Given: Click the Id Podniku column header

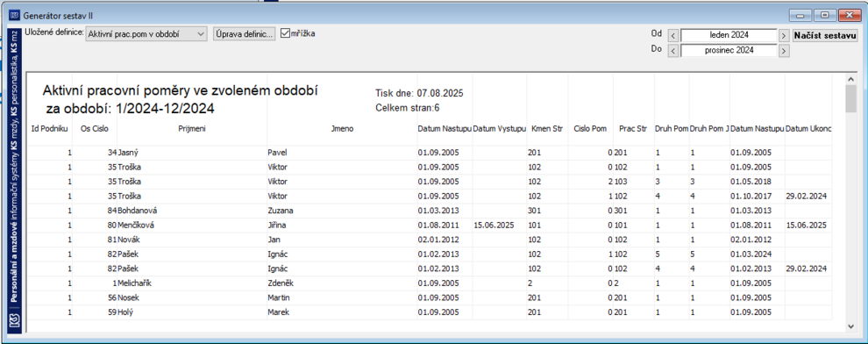Looking at the screenshot, I should click(49, 129).
